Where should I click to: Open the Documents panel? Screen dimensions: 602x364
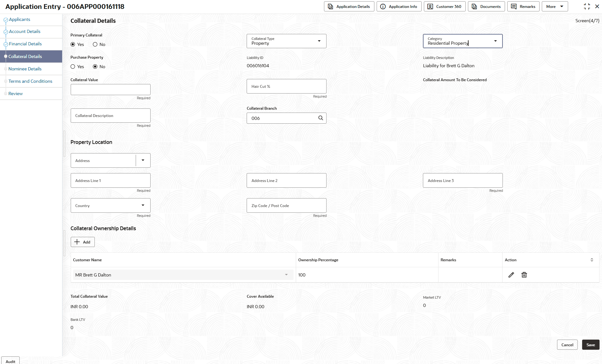pos(486,6)
